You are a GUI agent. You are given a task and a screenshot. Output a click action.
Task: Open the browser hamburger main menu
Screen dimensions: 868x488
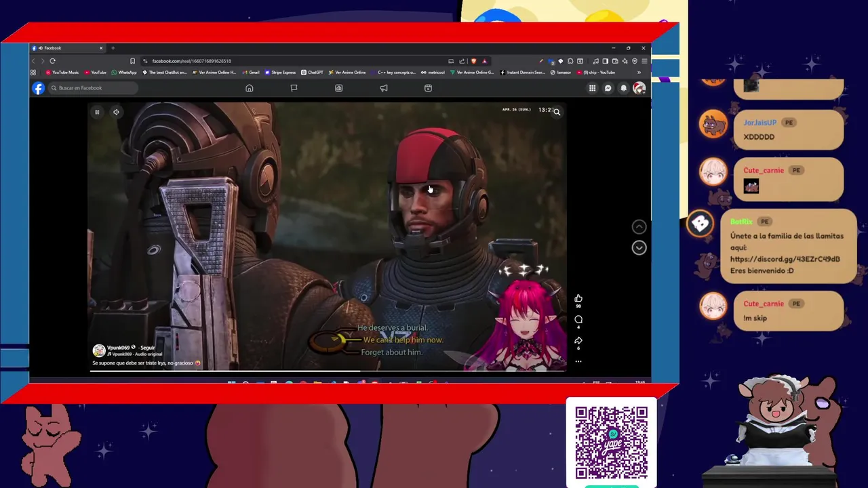644,61
